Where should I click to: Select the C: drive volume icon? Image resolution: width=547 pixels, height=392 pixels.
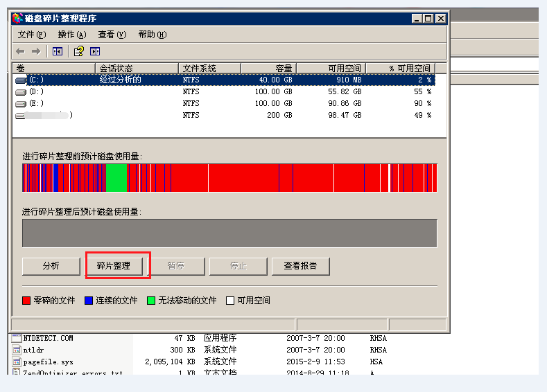[21, 80]
